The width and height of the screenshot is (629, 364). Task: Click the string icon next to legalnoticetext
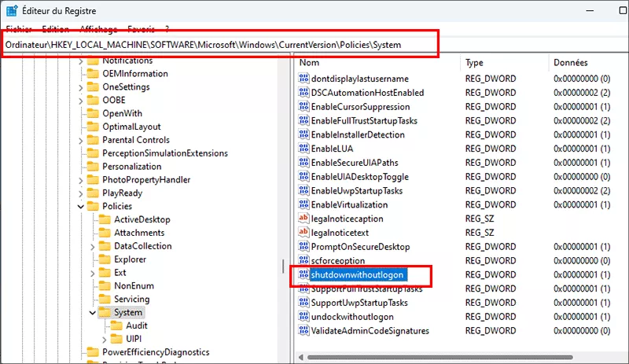coord(304,233)
